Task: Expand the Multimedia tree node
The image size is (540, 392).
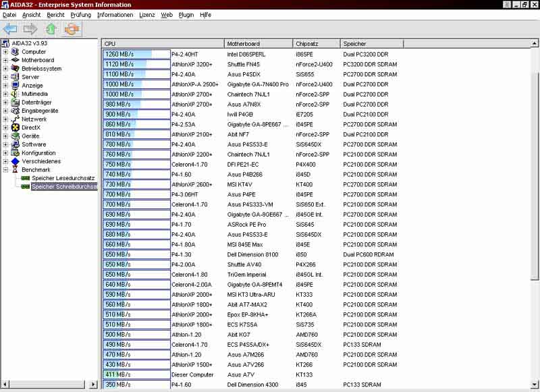Action: (5, 94)
